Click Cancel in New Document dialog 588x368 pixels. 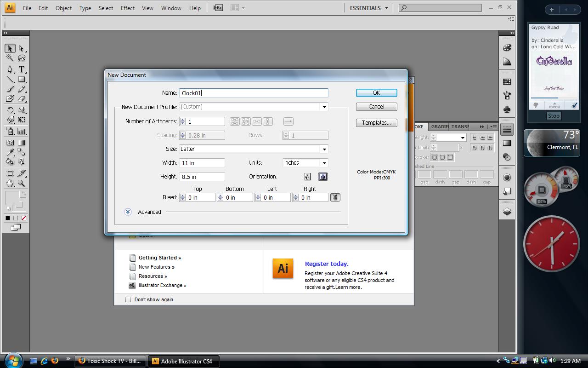376,107
